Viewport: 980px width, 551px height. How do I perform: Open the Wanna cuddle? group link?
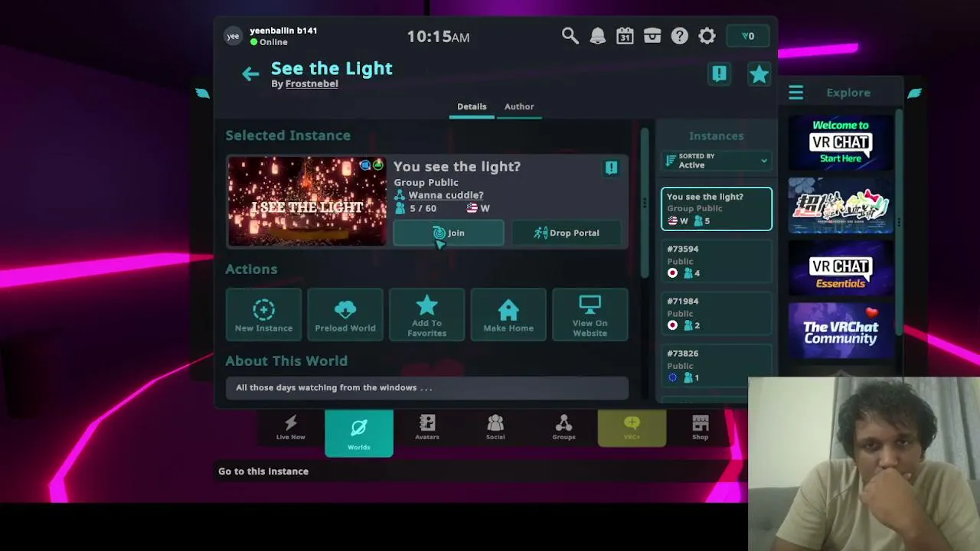point(446,195)
